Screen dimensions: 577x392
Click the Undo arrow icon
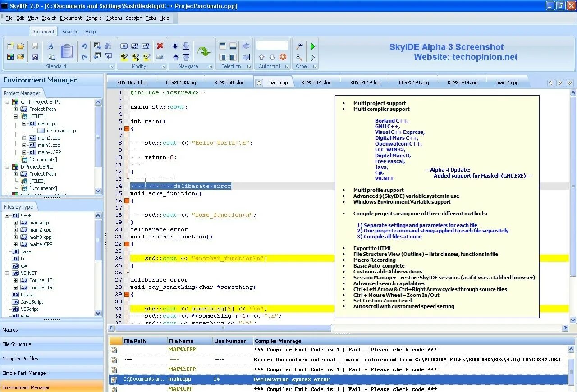84,46
